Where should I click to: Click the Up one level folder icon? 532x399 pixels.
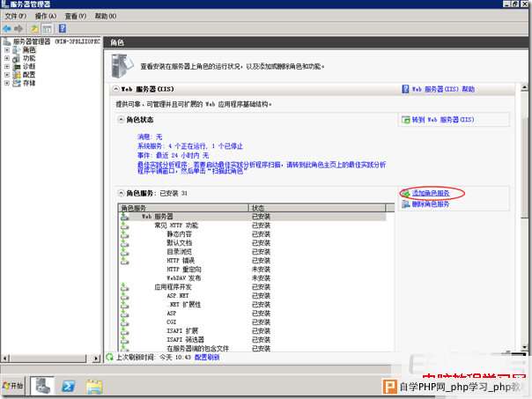[x=35, y=28]
